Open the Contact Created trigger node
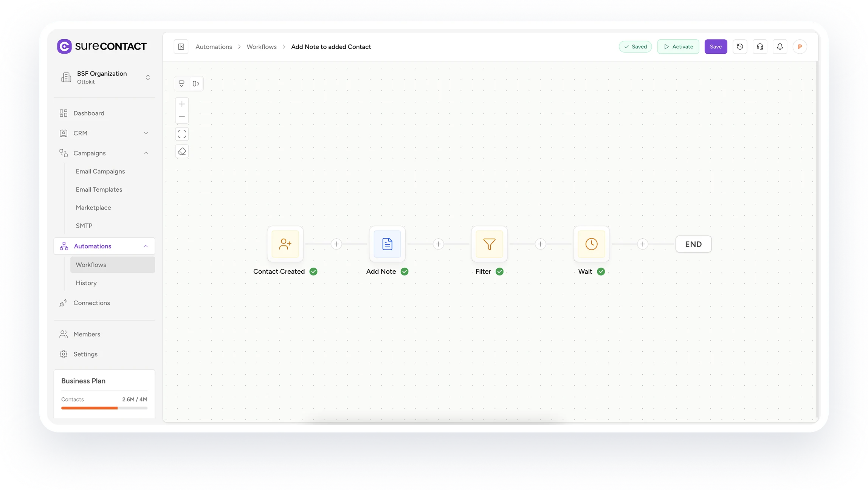 285,244
